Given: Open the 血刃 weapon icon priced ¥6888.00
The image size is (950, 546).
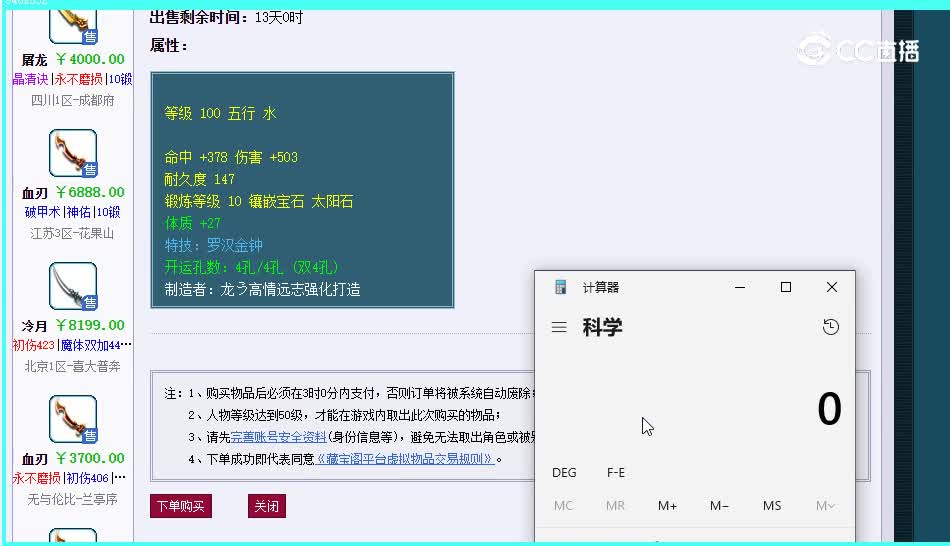Looking at the screenshot, I should tap(73, 153).
